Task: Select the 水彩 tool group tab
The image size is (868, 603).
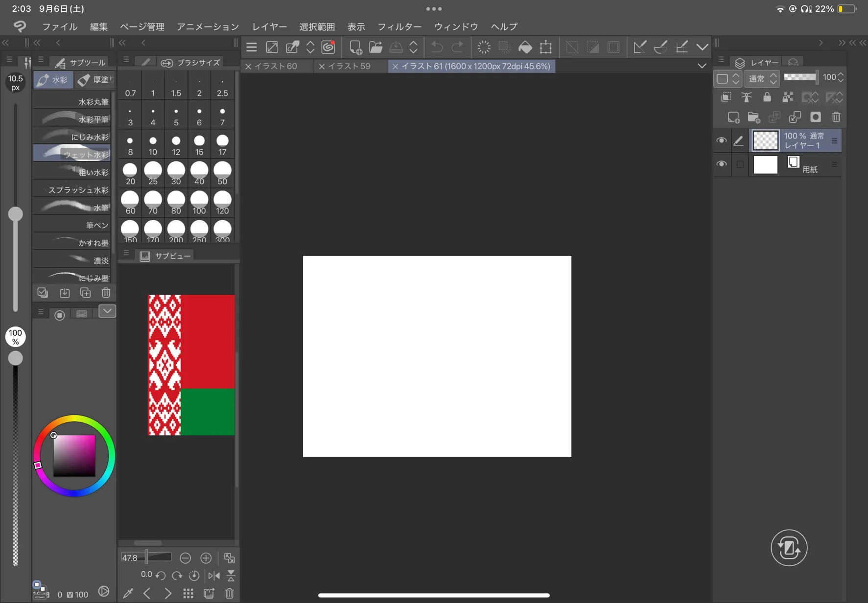Action: click(53, 80)
